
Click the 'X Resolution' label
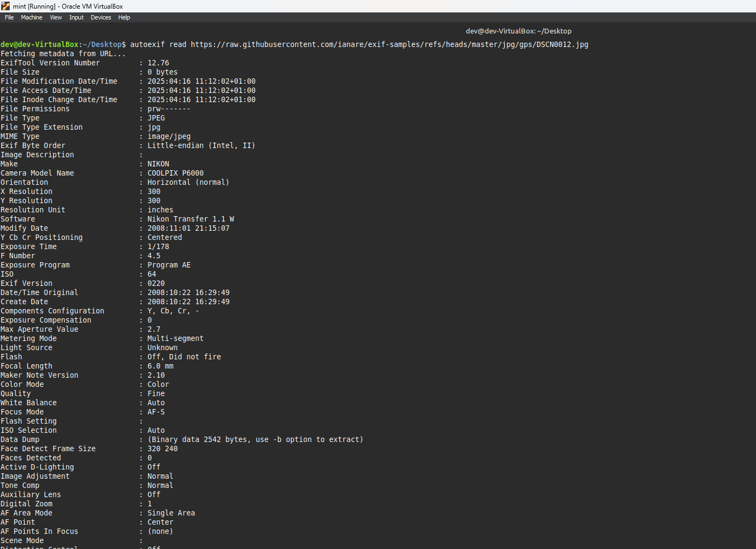click(26, 191)
